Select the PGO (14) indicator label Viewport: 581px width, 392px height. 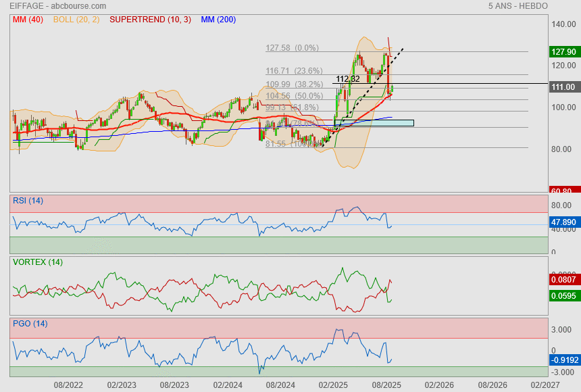click(x=30, y=324)
